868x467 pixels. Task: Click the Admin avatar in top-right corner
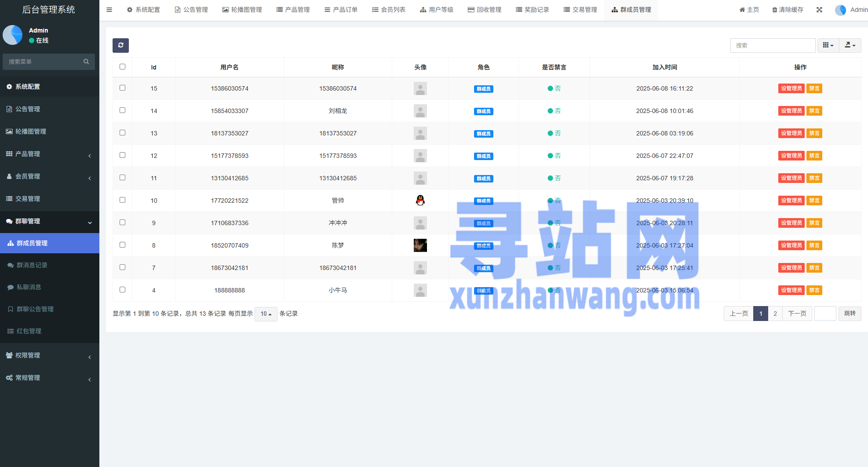[x=840, y=10]
